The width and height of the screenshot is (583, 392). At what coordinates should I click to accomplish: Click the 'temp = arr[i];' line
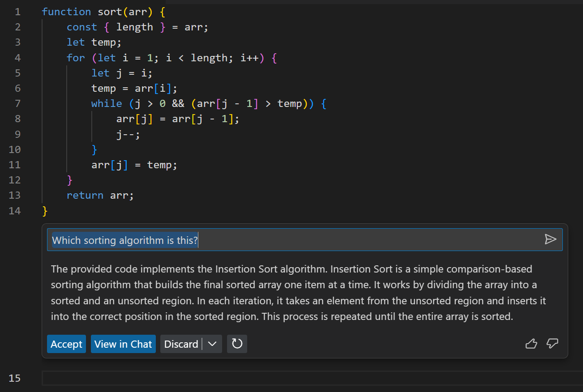[x=134, y=88]
